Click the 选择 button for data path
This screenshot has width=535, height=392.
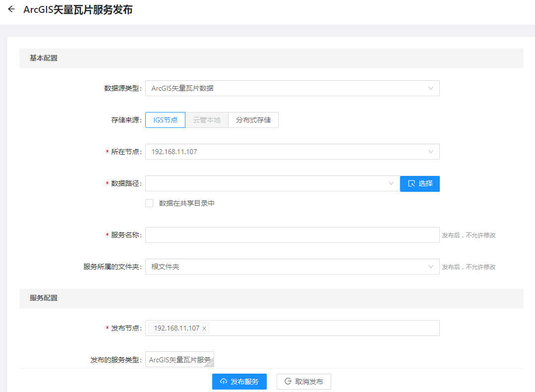point(419,183)
